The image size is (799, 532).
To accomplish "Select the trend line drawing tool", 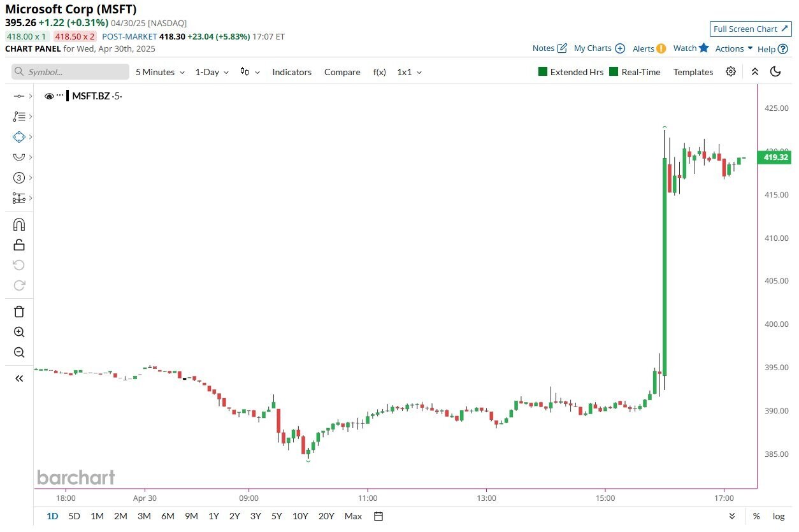I will (18, 96).
